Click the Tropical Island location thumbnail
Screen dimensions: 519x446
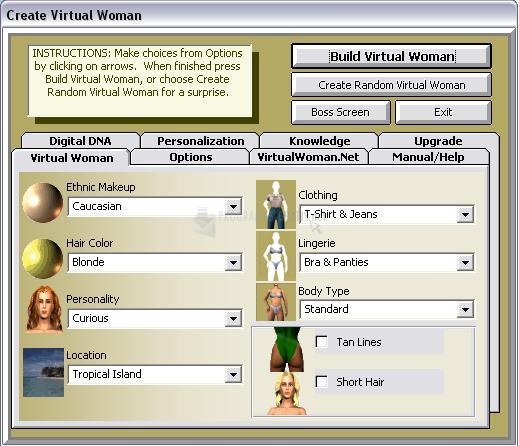[43, 372]
